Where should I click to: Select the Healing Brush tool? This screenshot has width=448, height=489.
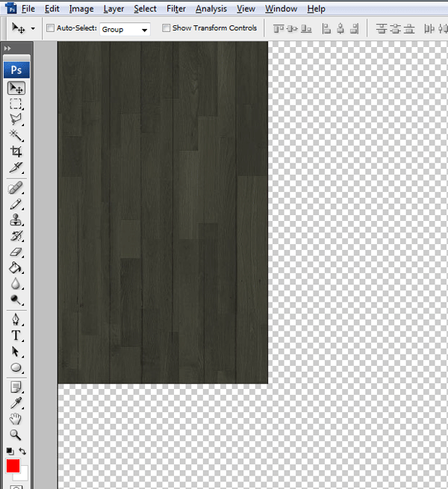click(16, 188)
